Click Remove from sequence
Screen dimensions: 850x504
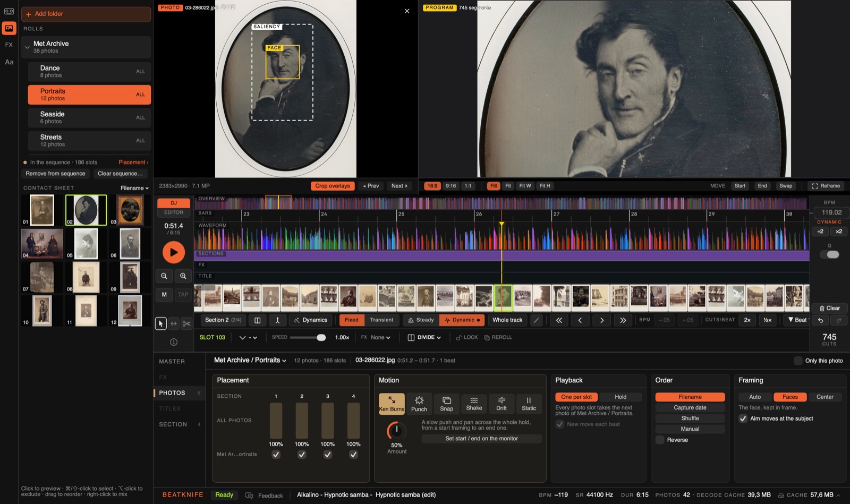point(55,174)
